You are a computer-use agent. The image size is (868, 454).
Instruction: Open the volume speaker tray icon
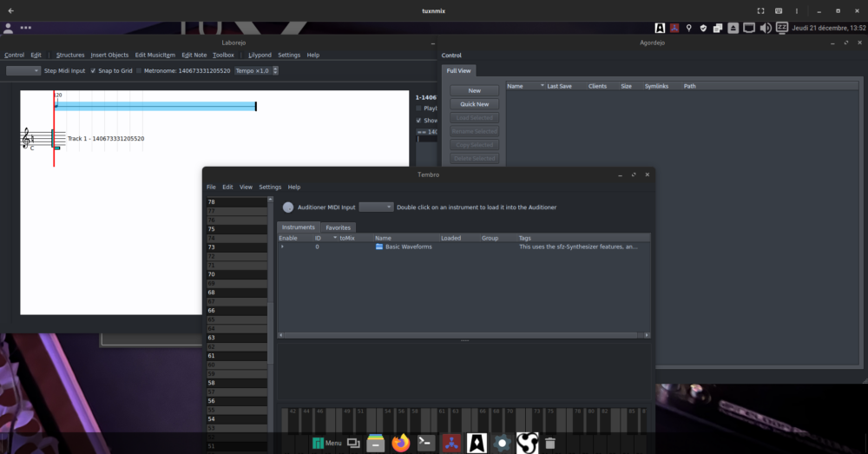point(766,28)
